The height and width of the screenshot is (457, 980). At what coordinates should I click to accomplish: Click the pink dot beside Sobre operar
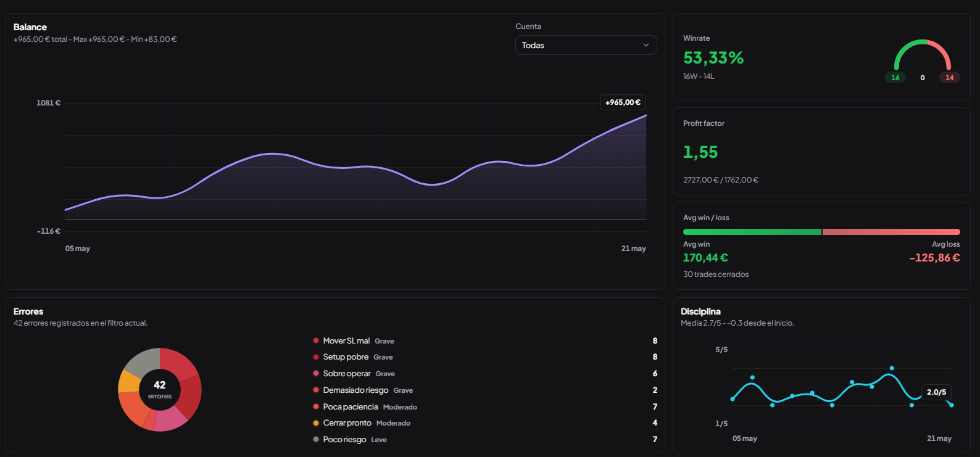click(316, 373)
